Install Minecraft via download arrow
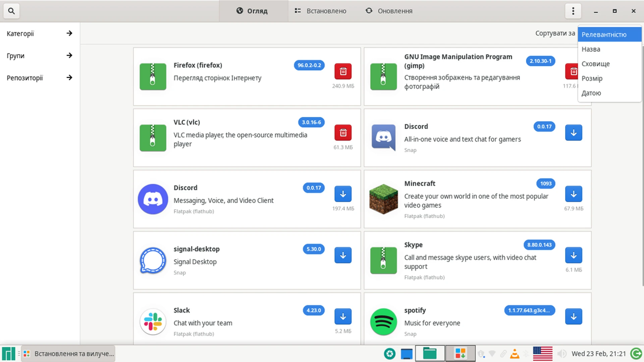 point(574,194)
